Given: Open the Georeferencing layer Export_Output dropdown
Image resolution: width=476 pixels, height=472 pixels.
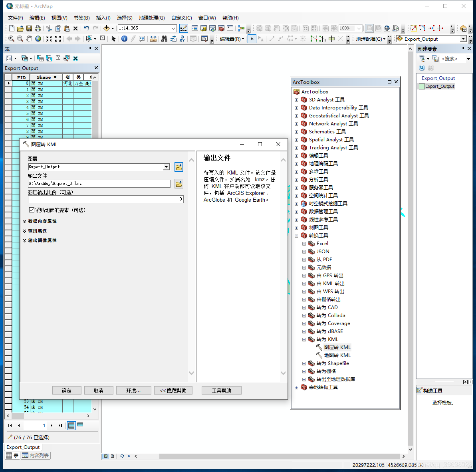Looking at the screenshot, I should coord(463,39).
